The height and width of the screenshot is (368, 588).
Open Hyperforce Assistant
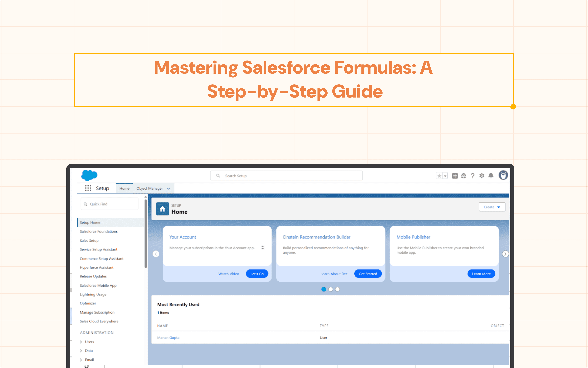coord(96,267)
